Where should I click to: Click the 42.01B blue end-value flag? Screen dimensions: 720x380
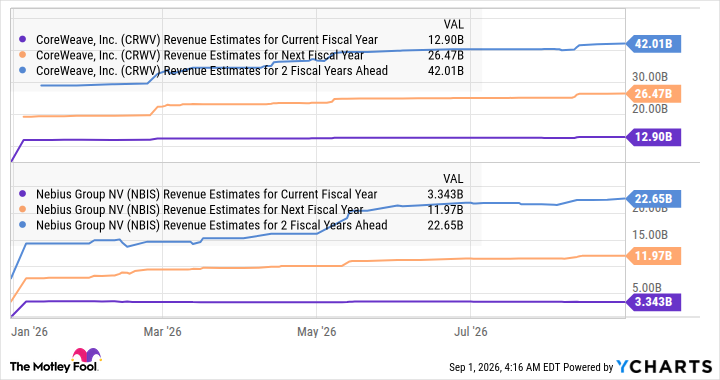tap(653, 44)
